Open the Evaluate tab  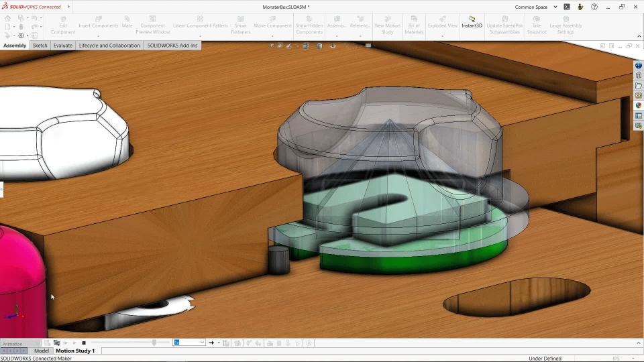tap(63, 46)
